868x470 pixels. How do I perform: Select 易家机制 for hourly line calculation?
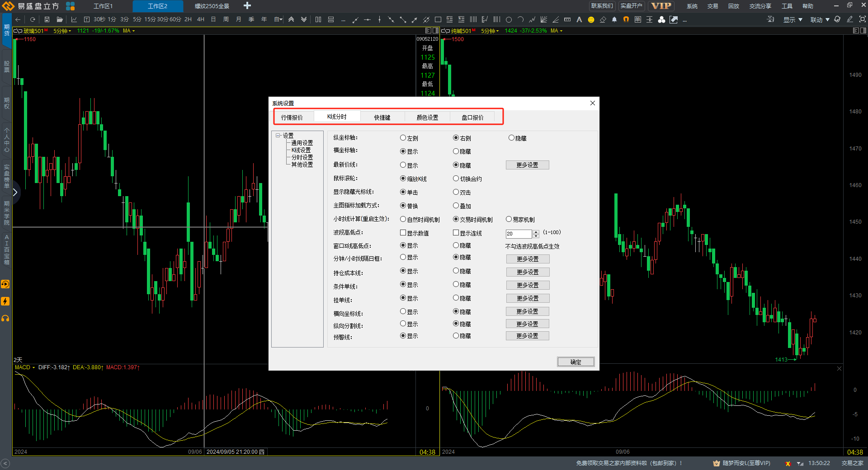pyautogui.click(x=520, y=219)
